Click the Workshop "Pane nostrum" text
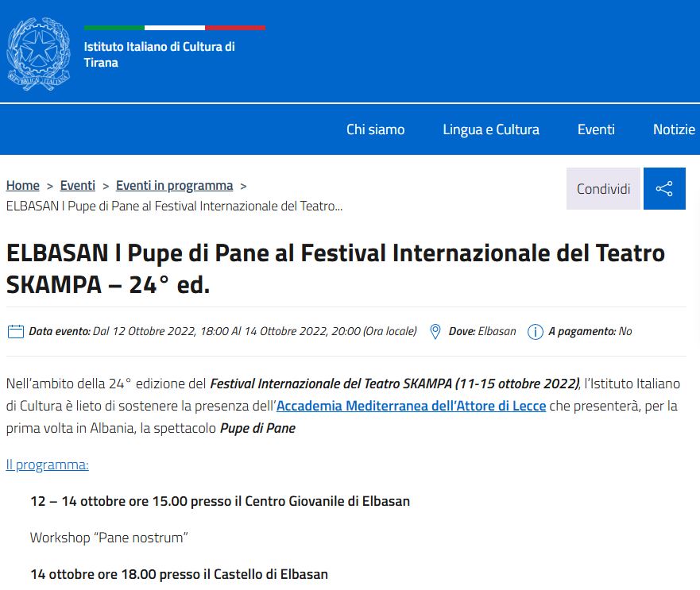Viewport: 700px width, 590px height. [x=109, y=538]
